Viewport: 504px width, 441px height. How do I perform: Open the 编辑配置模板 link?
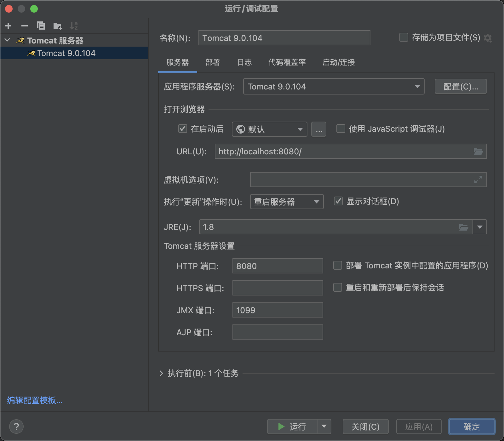(35, 400)
